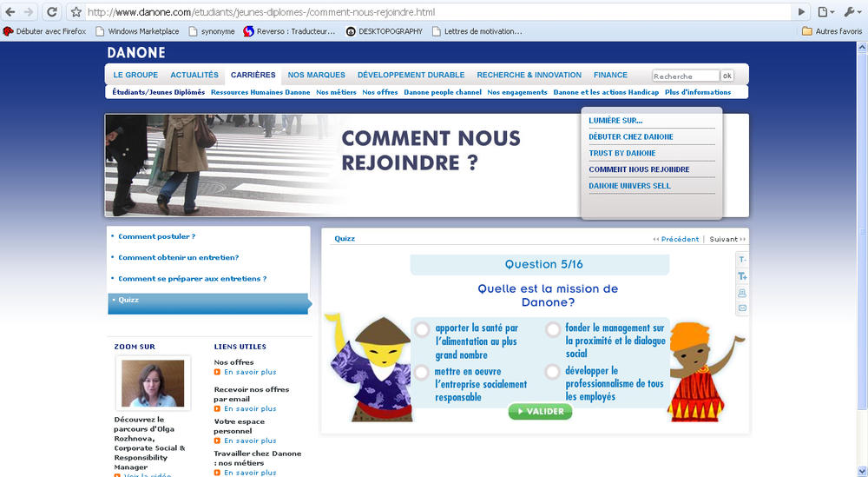The image size is (868, 477).
Task: Open DANONE UNIVERS SELL
Action: [x=629, y=186]
